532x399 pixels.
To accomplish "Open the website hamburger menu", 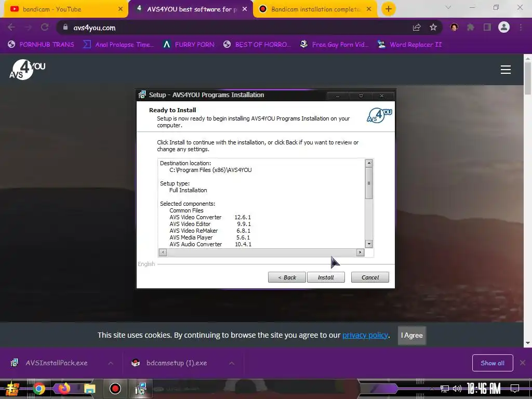I will (x=506, y=70).
